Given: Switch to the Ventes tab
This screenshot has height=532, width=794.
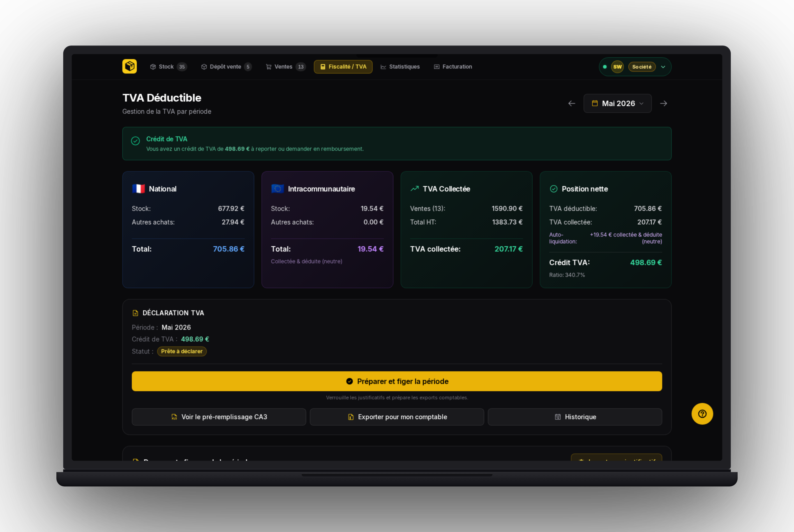Looking at the screenshot, I should [x=286, y=67].
